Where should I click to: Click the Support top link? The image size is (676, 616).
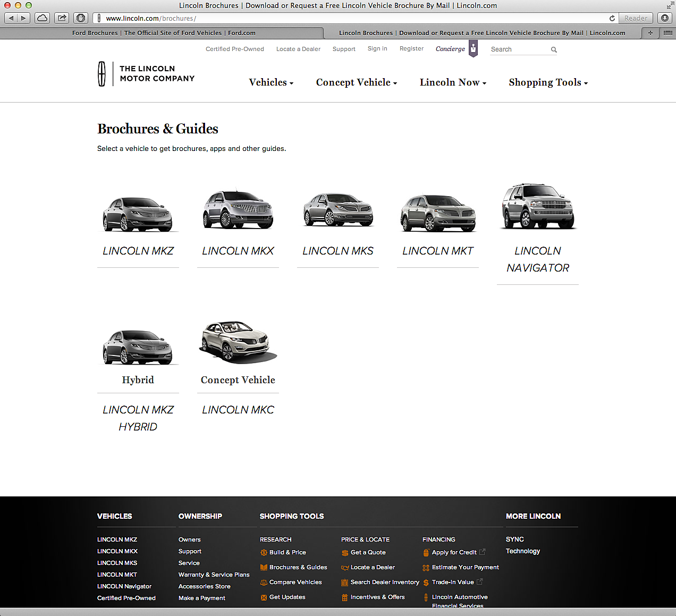tap(344, 49)
